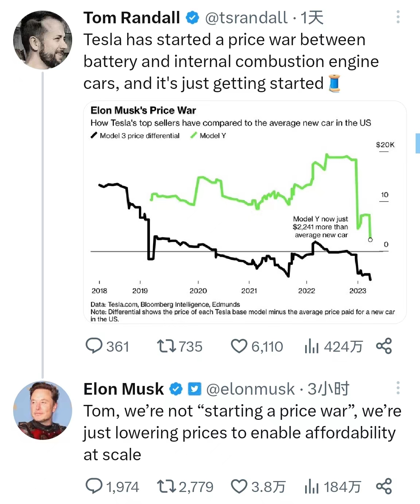Open Tom Randall's profile picture
The image size is (420, 504).
coord(43,40)
